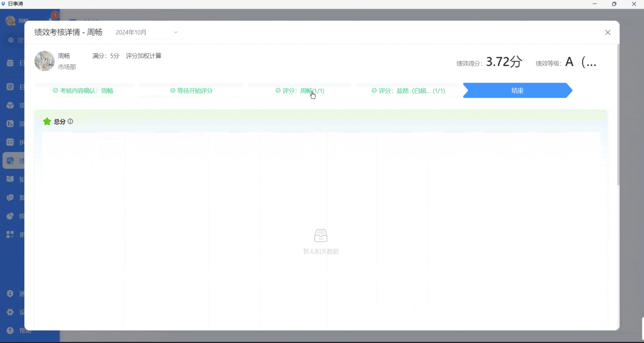Image resolution: width=644 pixels, height=343 pixels.
Task: Click the 满分：5分 label
Action: [x=106, y=56]
